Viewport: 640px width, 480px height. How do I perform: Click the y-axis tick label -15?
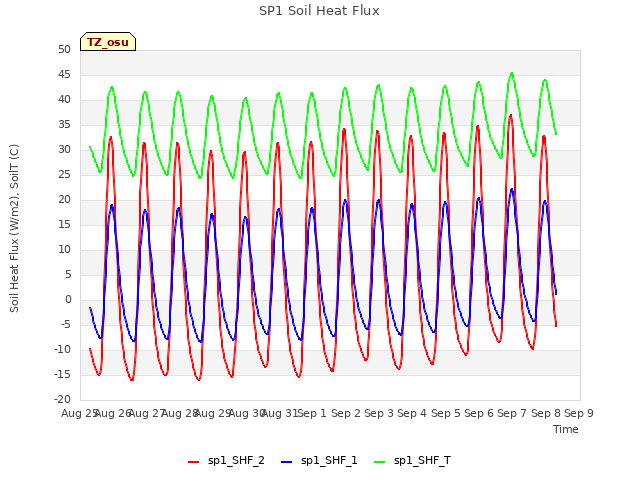click(63, 375)
